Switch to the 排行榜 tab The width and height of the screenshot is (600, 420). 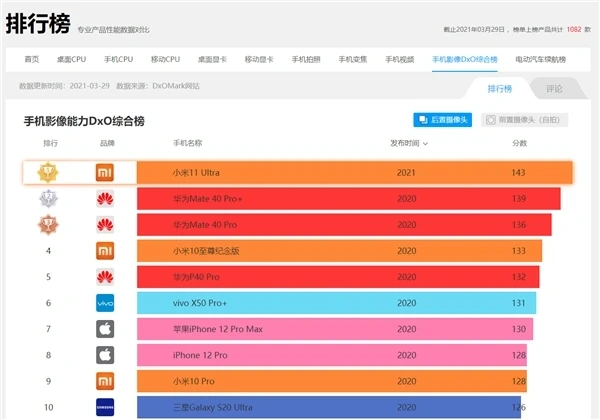499,89
